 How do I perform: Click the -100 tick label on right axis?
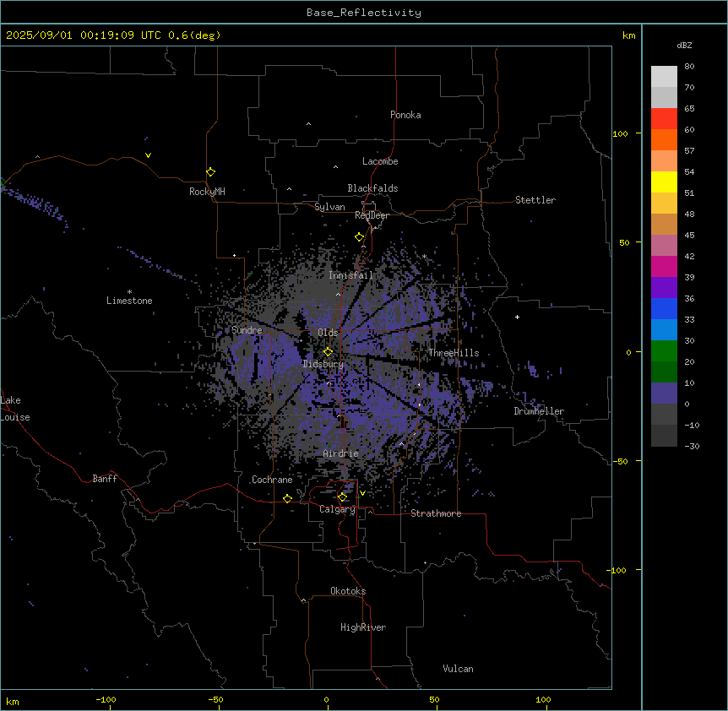pyautogui.click(x=617, y=570)
